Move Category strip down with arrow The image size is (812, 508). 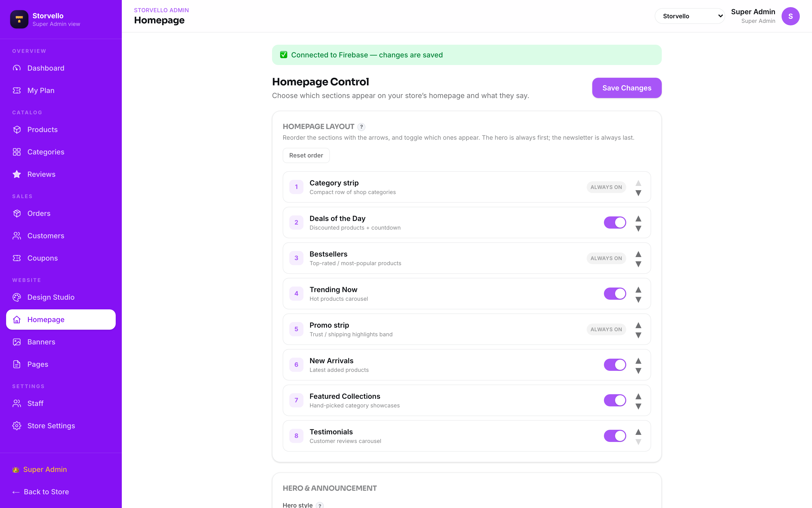(638, 193)
